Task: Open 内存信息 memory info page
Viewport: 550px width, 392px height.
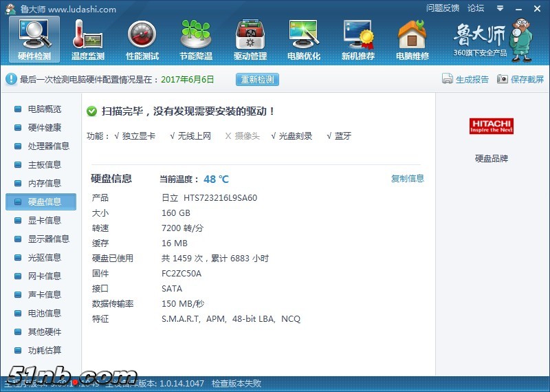Action: (x=44, y=184)
